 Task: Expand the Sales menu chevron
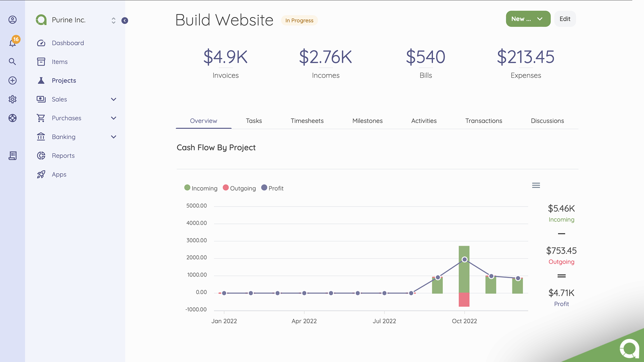coord(113,99)
